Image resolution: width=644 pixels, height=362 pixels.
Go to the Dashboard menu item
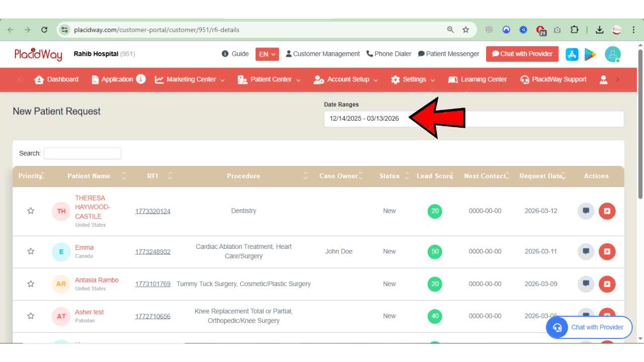tap(56, 79)
